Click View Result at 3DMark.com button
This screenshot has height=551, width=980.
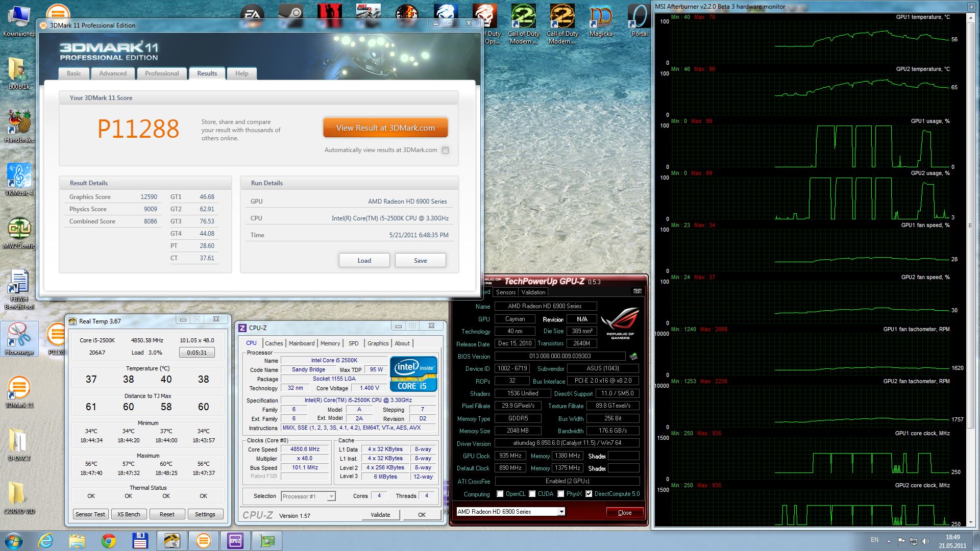[385, 128]
